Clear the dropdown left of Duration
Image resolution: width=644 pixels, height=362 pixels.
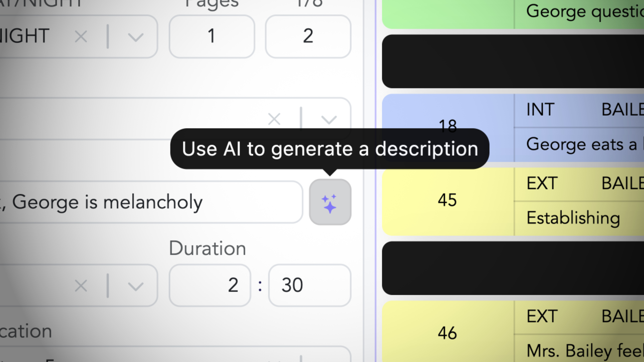click(x=81, y=286)
